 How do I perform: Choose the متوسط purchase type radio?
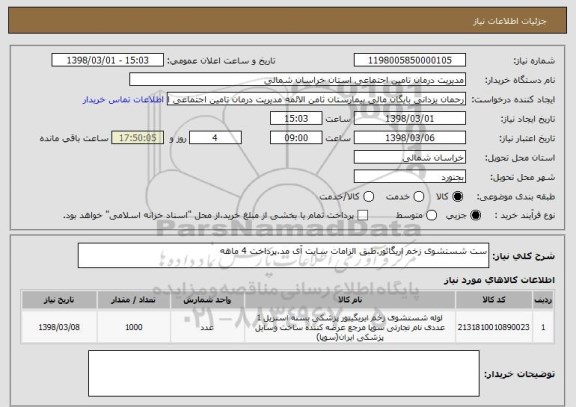(x=431, y=215)
